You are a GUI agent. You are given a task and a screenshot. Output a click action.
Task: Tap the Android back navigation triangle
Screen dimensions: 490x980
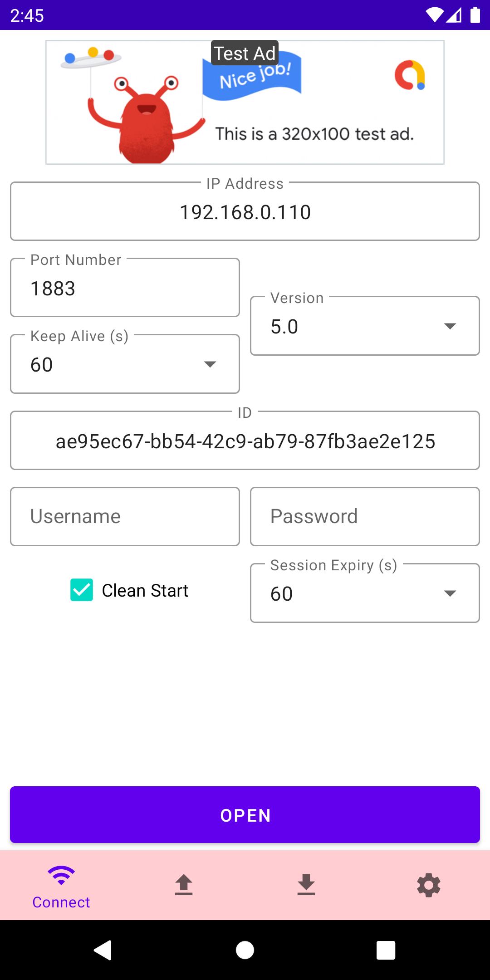(x=103, y=950)
